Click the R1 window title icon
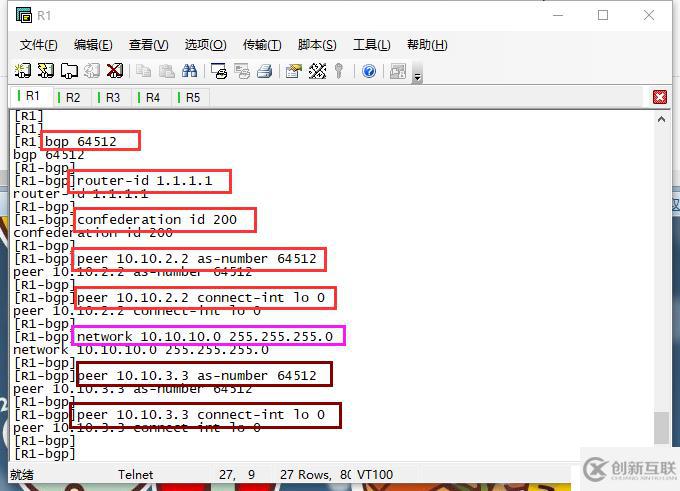680x491 pixels. pos(24,15)
